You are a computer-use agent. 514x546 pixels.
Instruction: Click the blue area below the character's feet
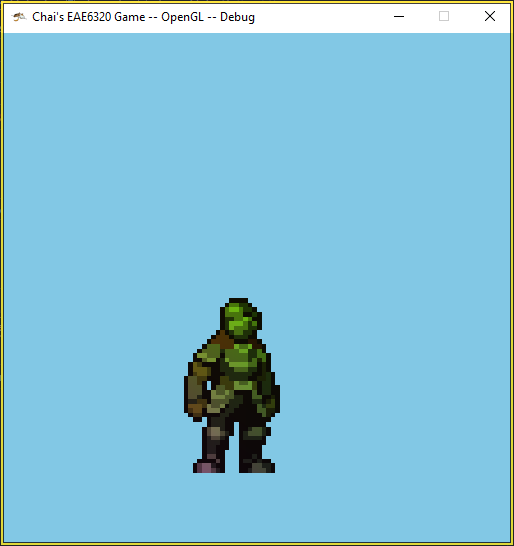257,507
